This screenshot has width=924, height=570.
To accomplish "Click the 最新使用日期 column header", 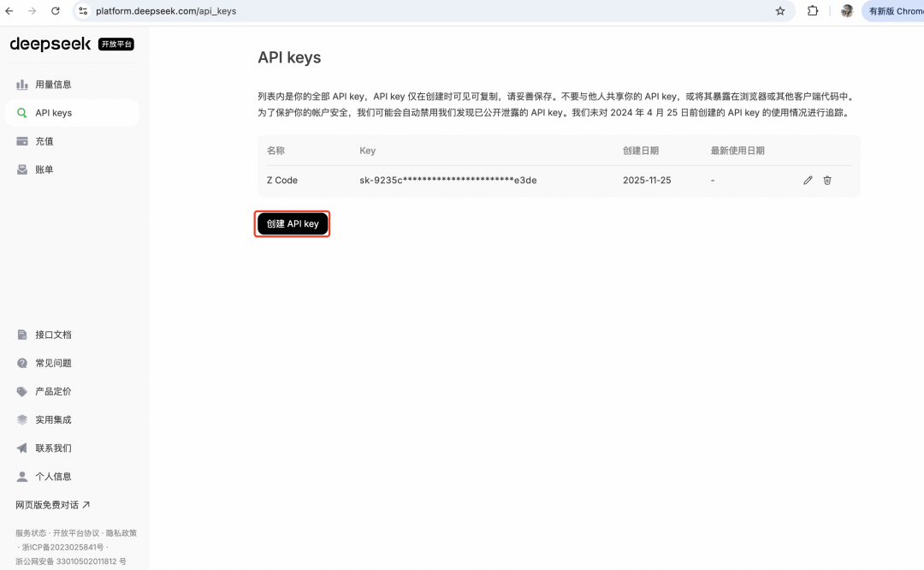I will 737,151.
